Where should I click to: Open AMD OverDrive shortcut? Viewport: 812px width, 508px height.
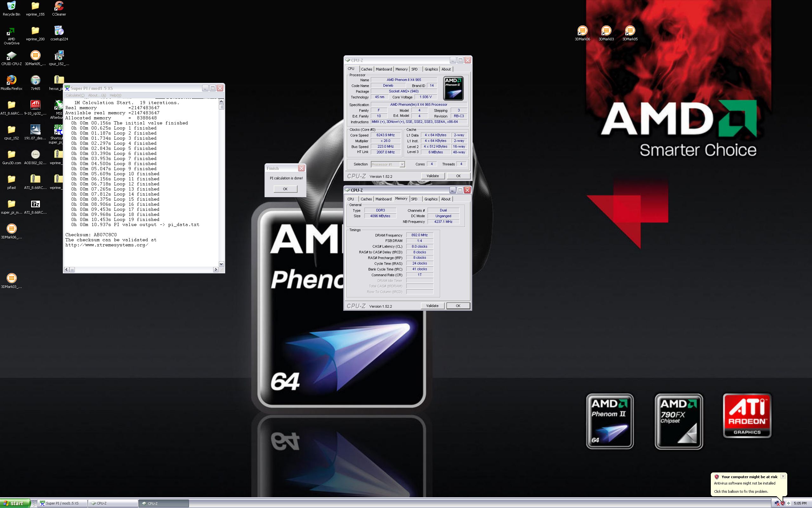pos(11,36)
